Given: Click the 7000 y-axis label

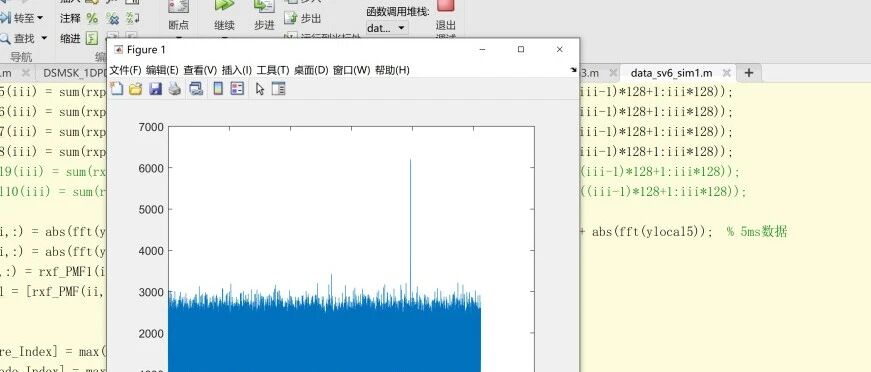Looking at the screenshot, I should click(x=151, y=127).
